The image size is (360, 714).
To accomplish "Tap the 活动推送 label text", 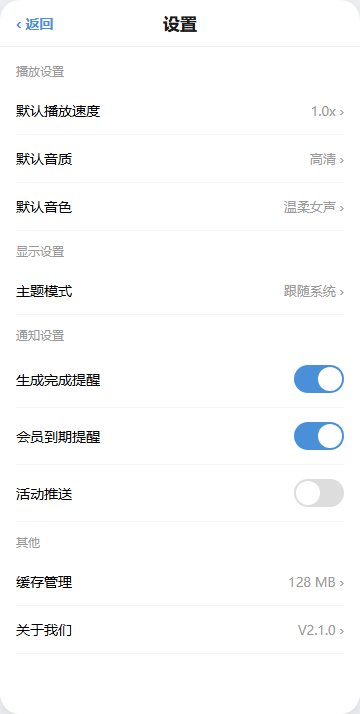I will 44,494.
